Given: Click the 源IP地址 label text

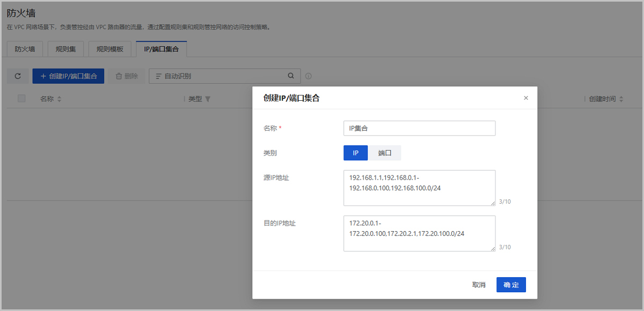Looking at the screenshot, I should pyautogui.click(x=276, y=177).
